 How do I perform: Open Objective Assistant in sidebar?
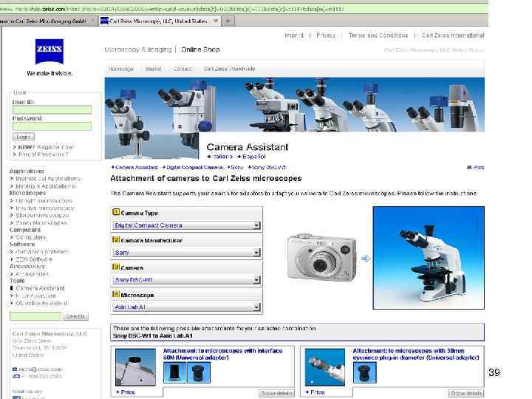pyautogui.click(x=41, y=303)
